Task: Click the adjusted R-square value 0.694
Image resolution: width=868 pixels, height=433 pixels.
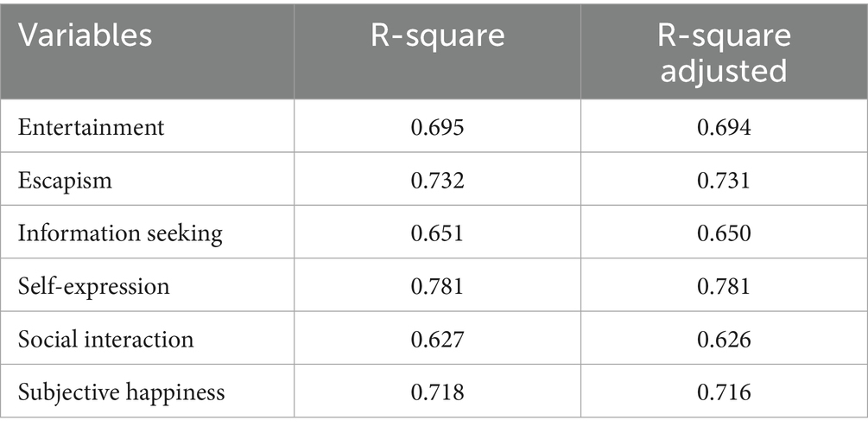Action: coord(722,127)
